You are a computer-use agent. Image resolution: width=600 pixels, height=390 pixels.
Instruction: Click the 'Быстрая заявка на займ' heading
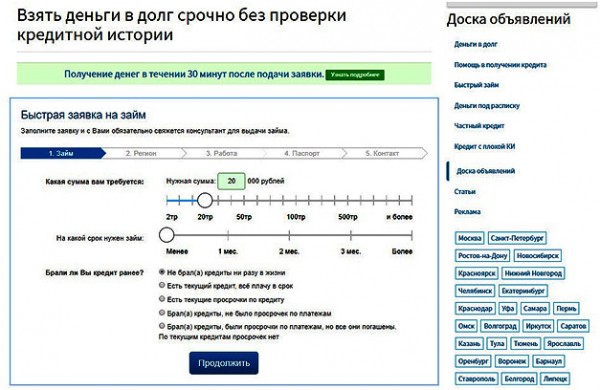click(83, 115)
